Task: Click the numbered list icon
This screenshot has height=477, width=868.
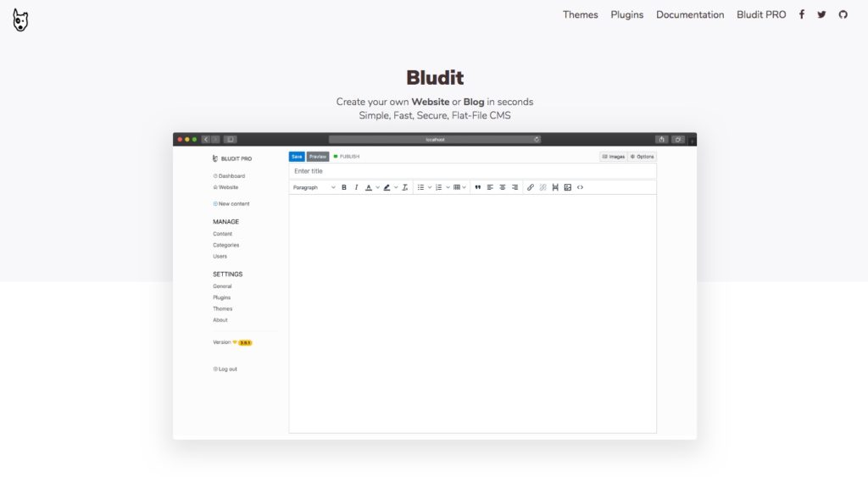Action: coord(438,187)
